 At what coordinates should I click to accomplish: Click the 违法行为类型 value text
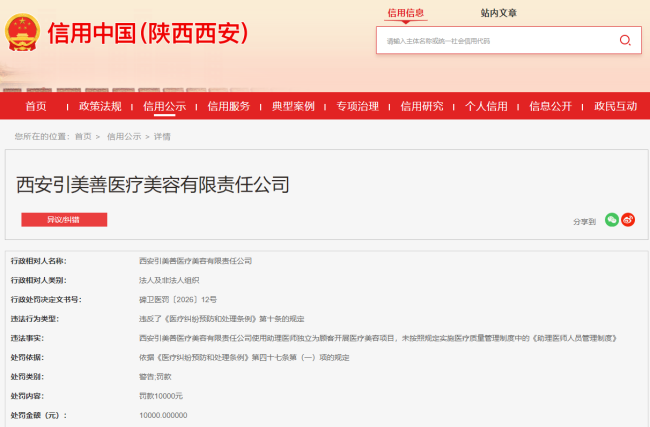pyautogui.click(x=222, y=319)
